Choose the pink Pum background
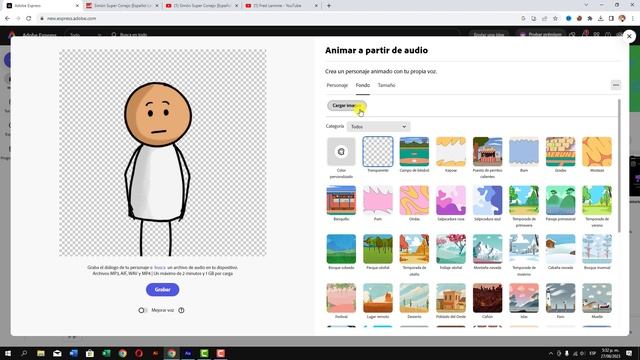Image resolution: width=640 pixels, height=360 pixels. [x=378, y=200]
